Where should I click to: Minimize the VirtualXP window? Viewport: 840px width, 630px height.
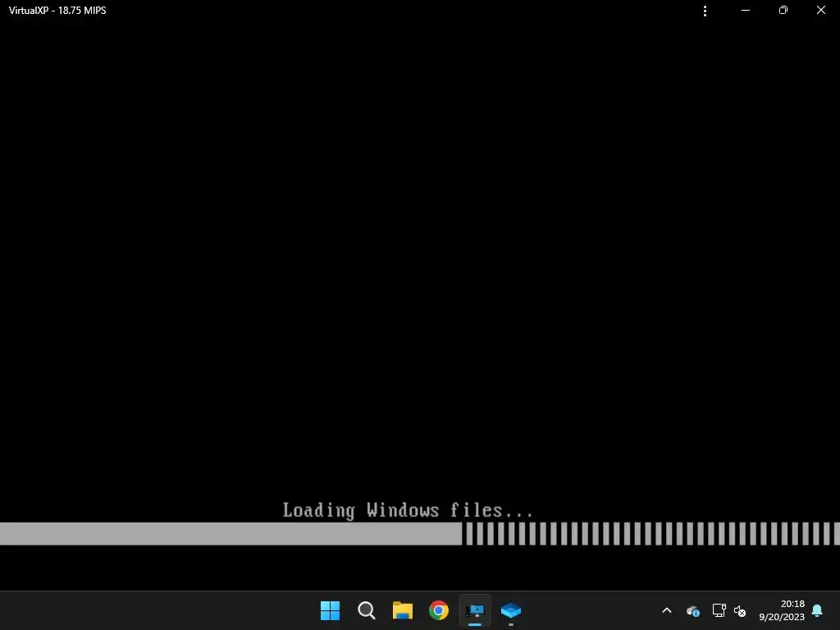(x=745, y=10)
